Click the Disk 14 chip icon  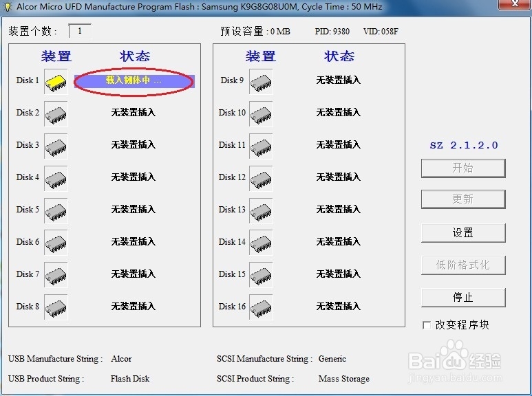[x=261, y=243]
